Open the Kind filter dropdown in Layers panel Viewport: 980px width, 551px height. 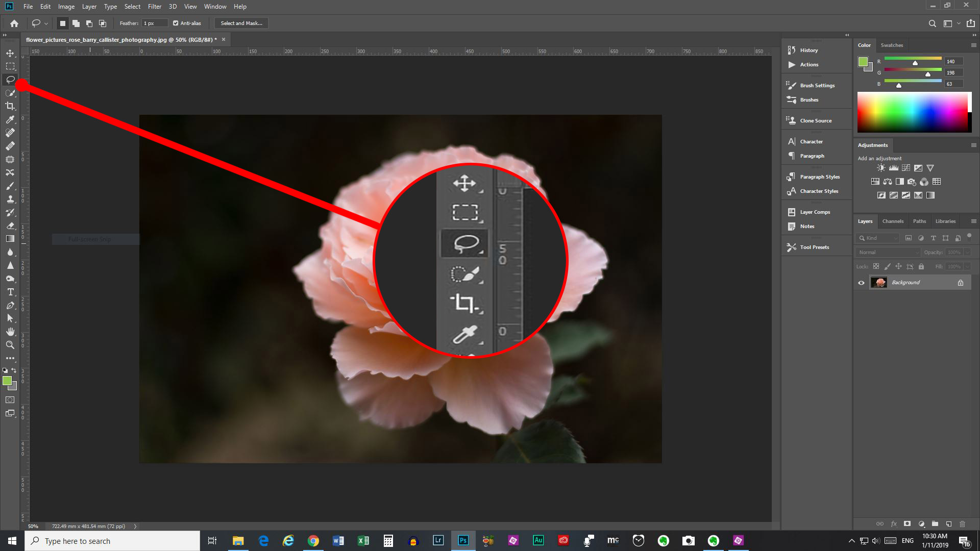(x=877, y=238)
